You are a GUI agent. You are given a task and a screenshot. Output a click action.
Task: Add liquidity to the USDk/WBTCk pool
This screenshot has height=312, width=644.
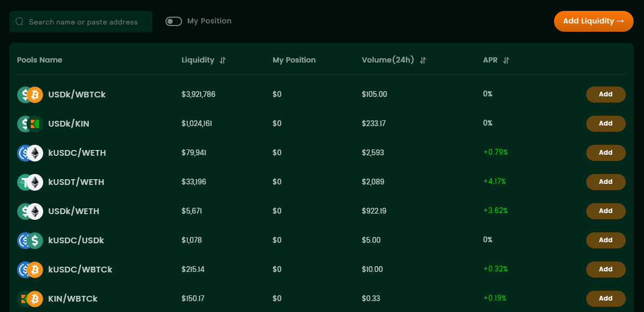(x=606, y=94)
